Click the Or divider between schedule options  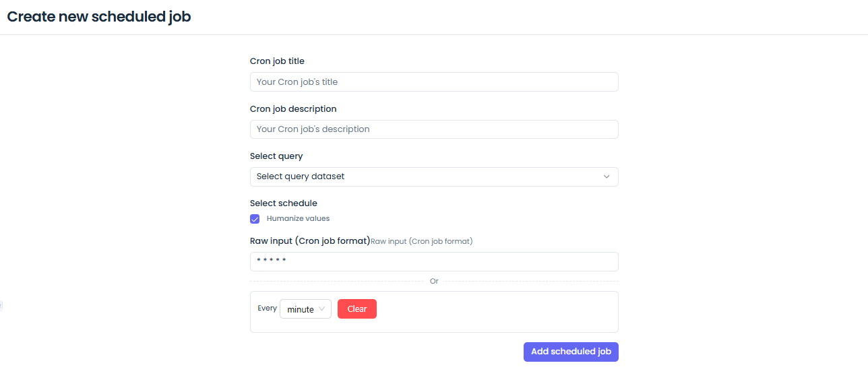[x=434, y=281]
